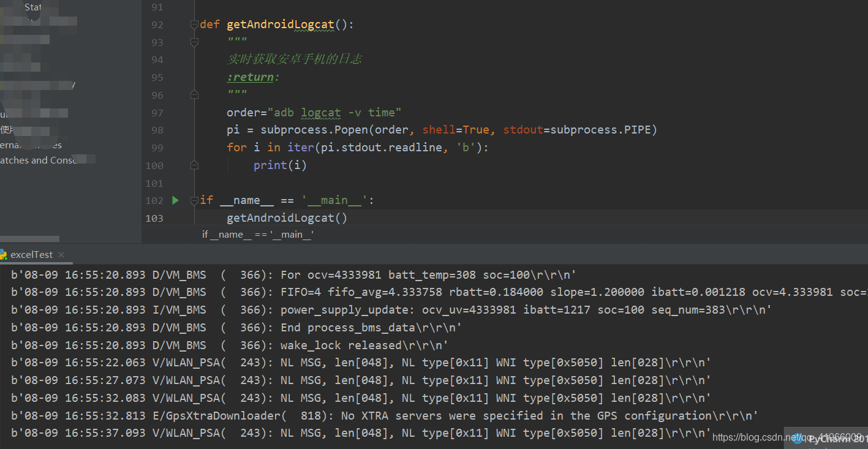This screenshot has height=449, width=868.
Task: Select External Libraries node in project tree
Action: [x=31, y=145]
